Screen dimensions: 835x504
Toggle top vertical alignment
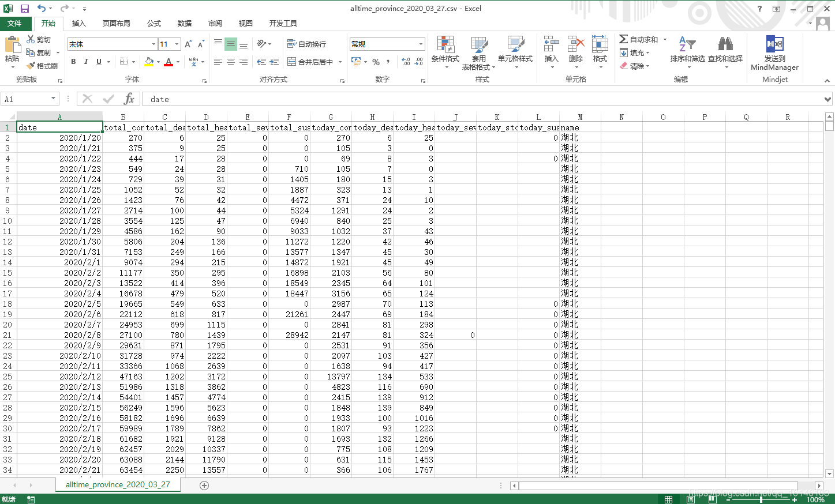click(x=218, y=44)
